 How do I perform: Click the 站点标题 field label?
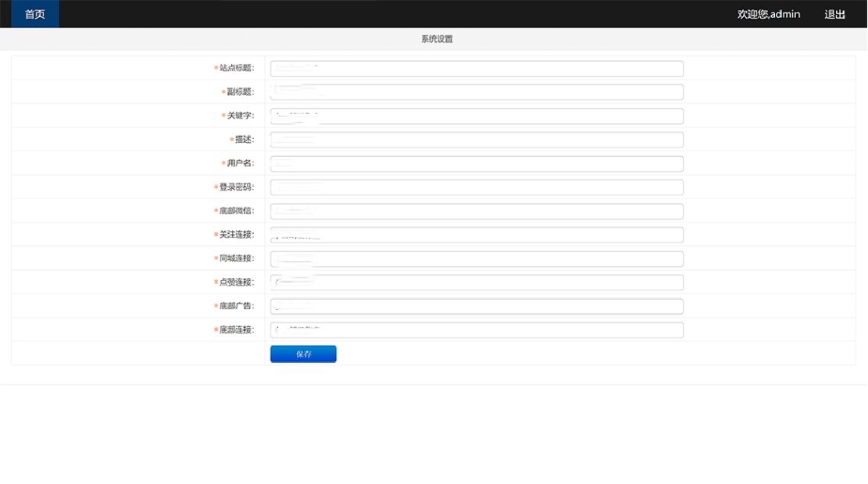coord(236,69)
